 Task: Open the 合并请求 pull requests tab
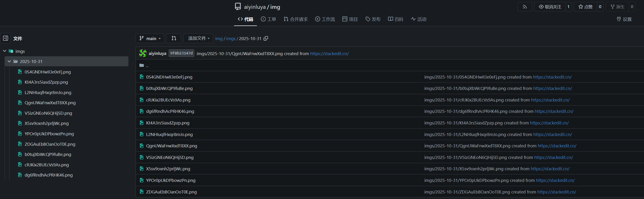click(295, 19)
